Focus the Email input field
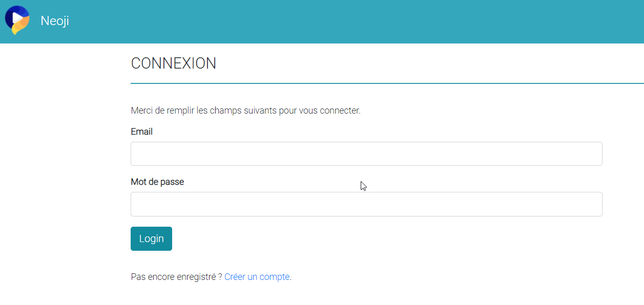 (x=366, y=154)
